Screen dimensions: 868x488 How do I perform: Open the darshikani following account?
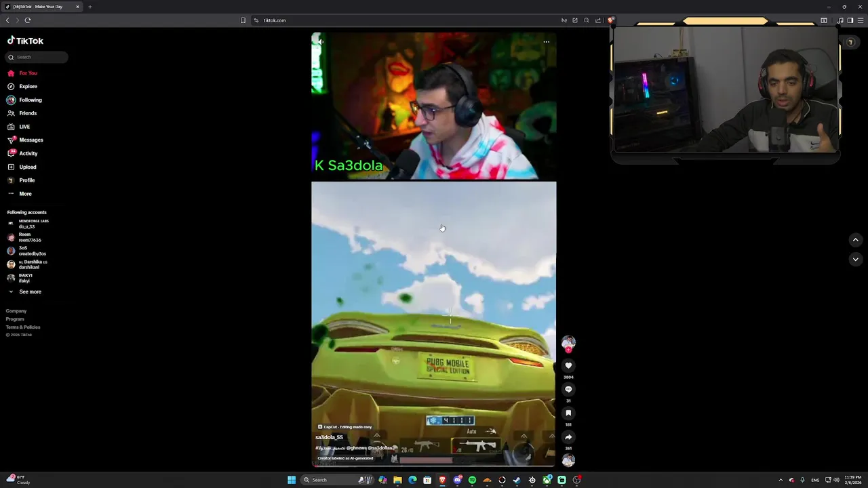(x=27, y=264)
